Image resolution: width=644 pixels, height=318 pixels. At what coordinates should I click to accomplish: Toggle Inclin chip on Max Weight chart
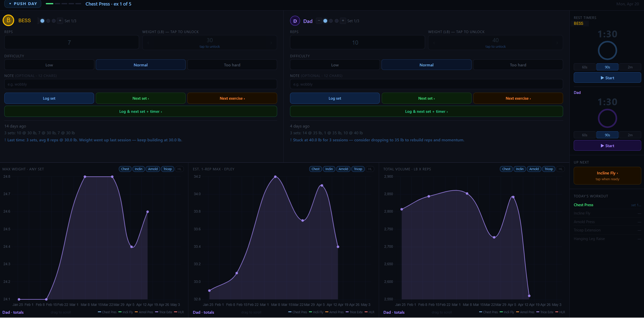point(138,169)
